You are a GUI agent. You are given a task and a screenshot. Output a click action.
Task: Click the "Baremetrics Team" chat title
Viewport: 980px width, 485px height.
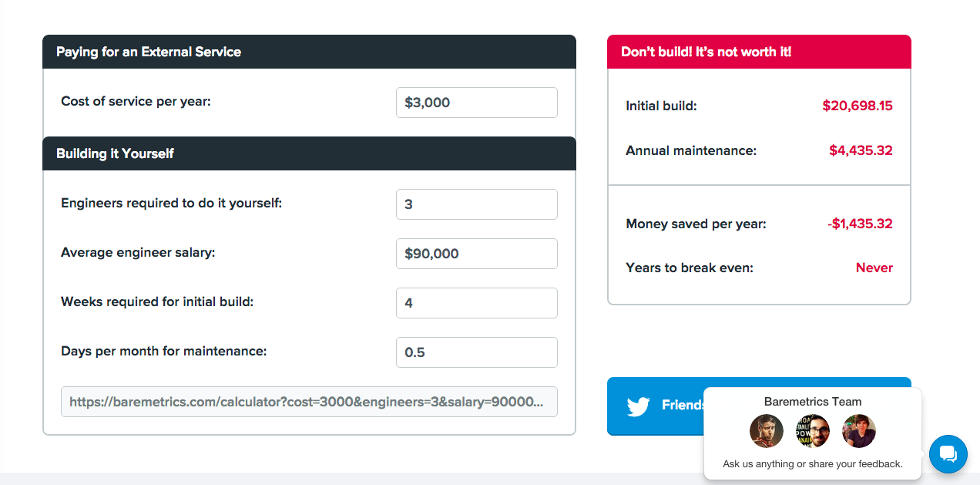tap(812, 402)
